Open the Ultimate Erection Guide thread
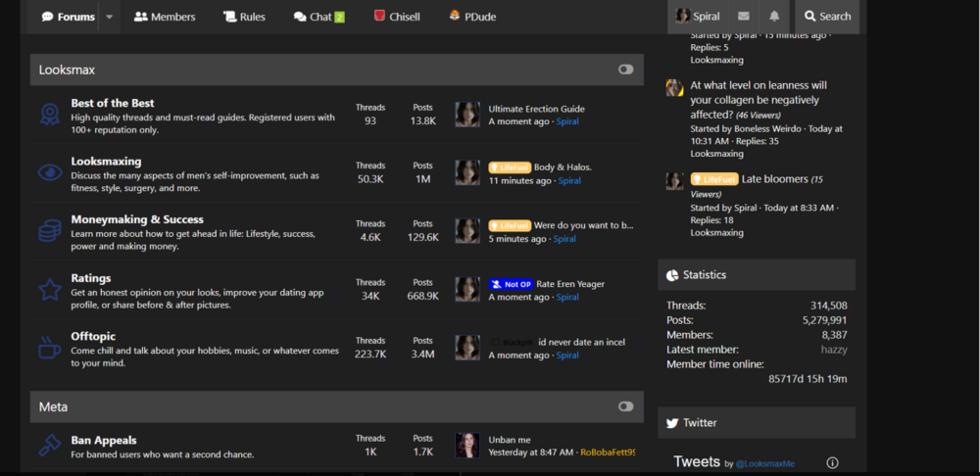 (x=536, y=109)
